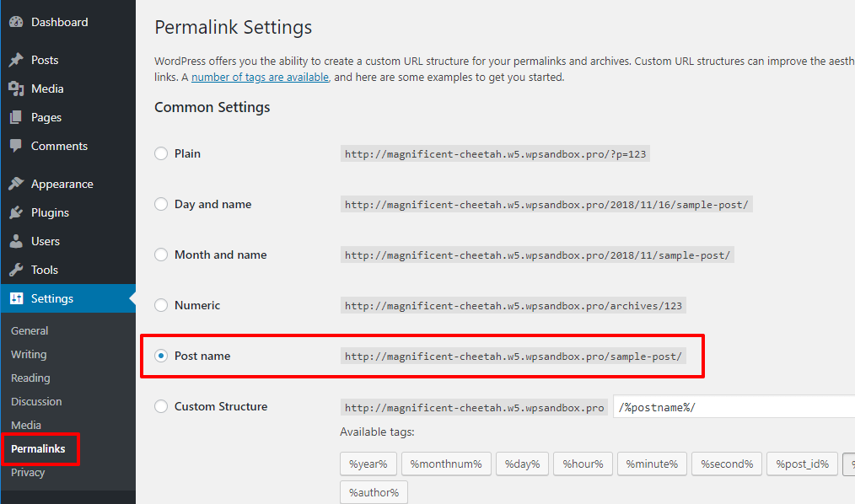Click the Numeric archives/123 example URL
The height and width of the screenshot is (504, 855).
coord(514,306)
